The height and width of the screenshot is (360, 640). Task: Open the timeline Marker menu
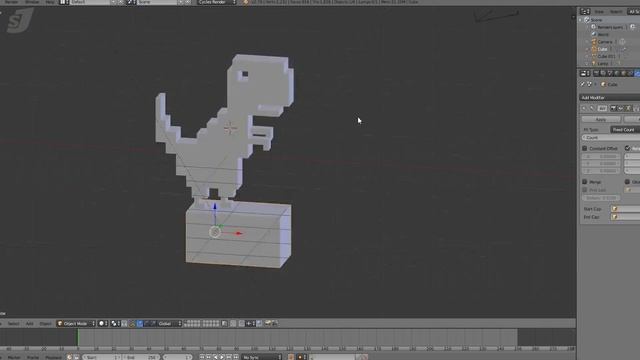point(14,357)
